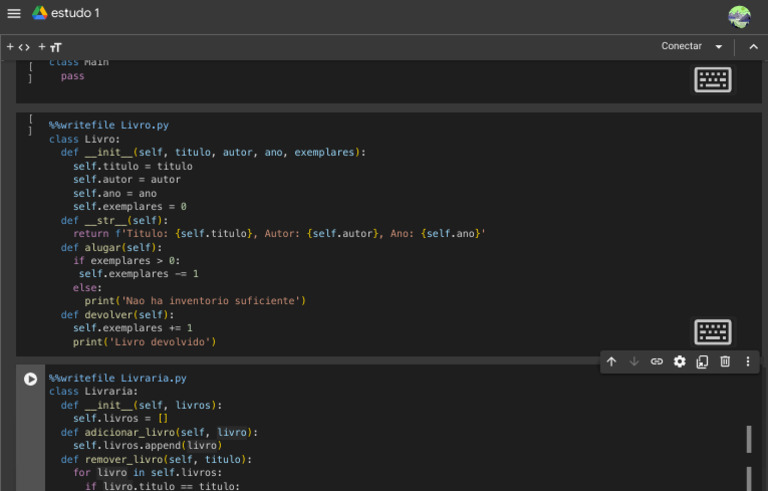Viewport: 768px width, 491px height.
Task: Click the 'def devolver(self):' line
Action: [117, 315]
